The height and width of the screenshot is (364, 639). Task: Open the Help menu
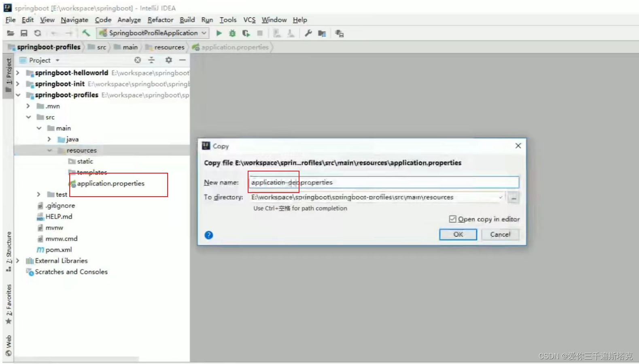coord(300,20)
